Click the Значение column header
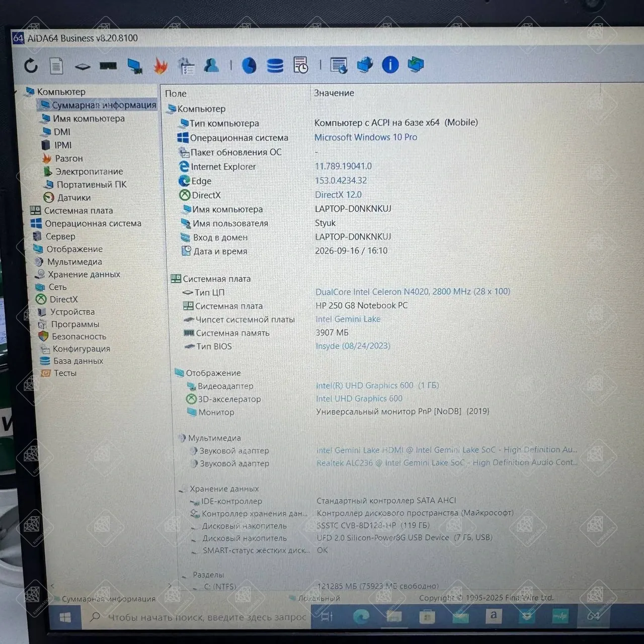The width and height of the screenshot is (644, 644). pyautogui.click(x=334, y=93)
